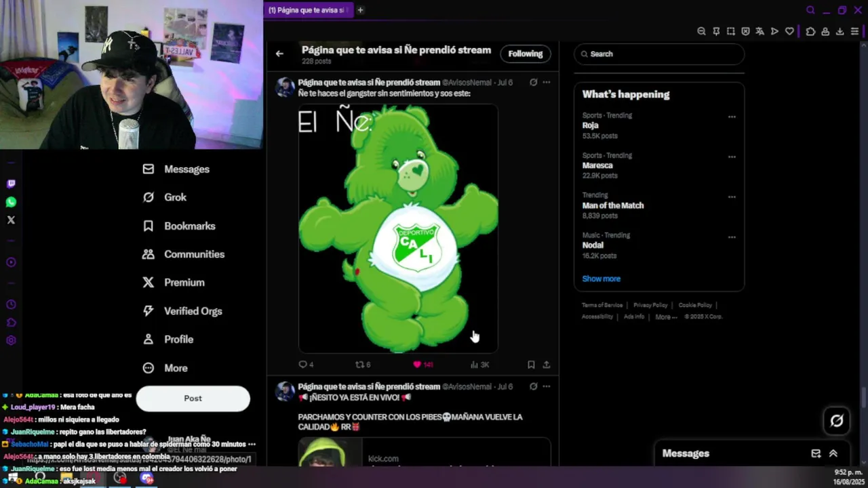Open the Accessibility footer link
The width and height of the screenshot is (868, 488).
597,317
